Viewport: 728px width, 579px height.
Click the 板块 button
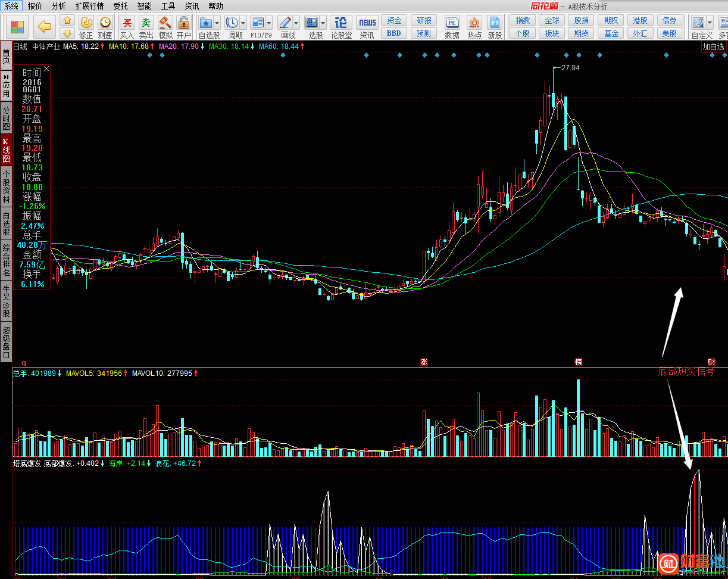[552, 33]
